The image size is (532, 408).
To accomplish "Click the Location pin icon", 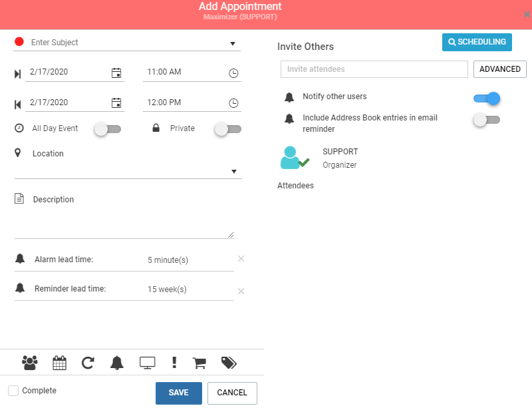I will [18, 153].
